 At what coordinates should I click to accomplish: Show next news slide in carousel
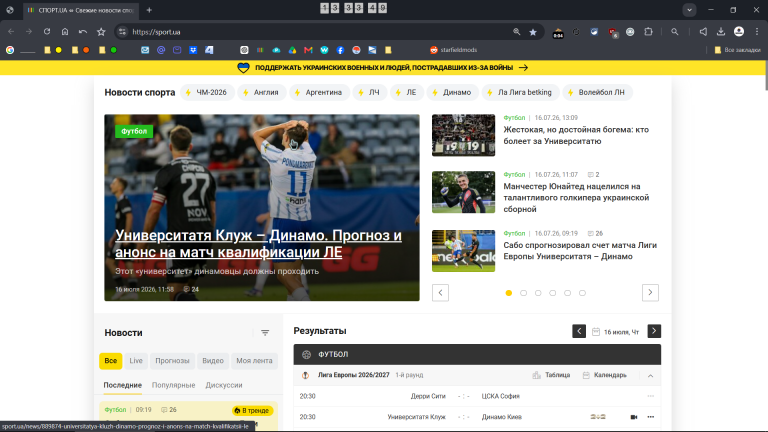[650, 293]
